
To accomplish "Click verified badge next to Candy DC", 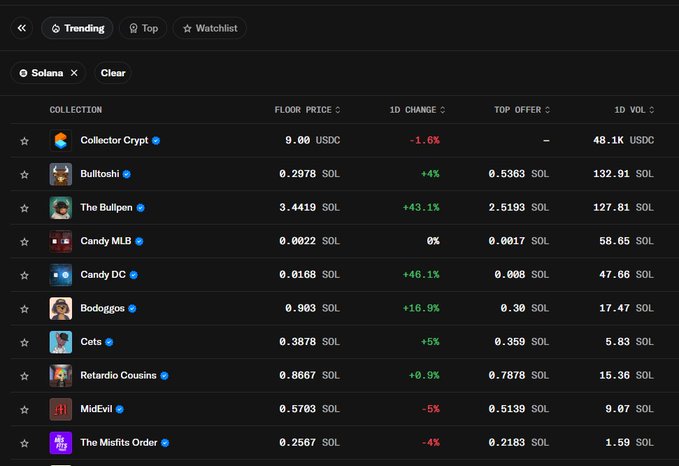I will pos(133,275).
